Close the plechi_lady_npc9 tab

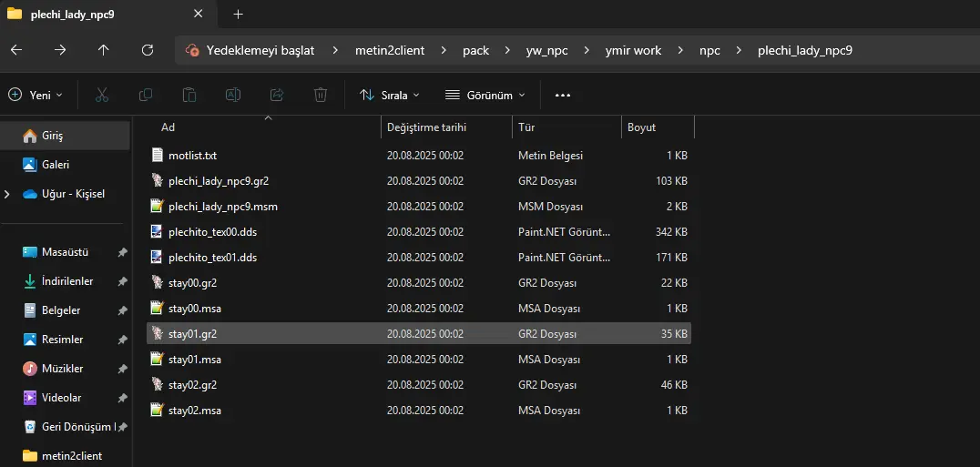point(199,14)
